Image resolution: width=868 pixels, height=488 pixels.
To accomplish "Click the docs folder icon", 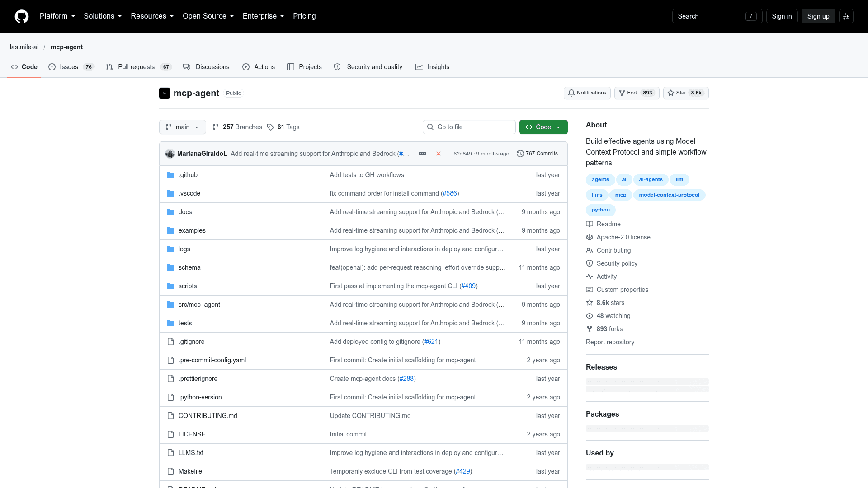I will click(170, 212).
